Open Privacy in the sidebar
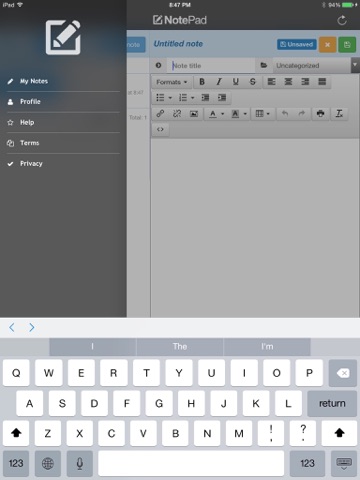The height and width of the screenshot is (480, 360). coord(63,164)
